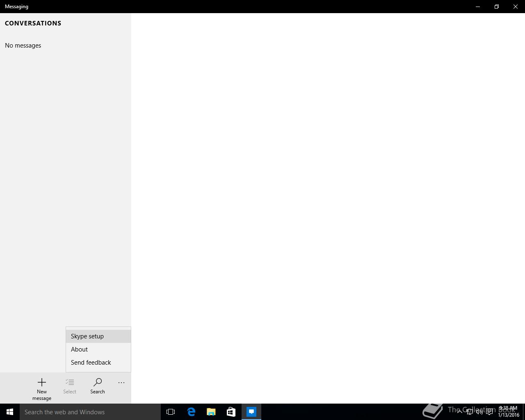
Task: Launch Microsoft Edge from the taskbar
Action: [x=191, y=412]
